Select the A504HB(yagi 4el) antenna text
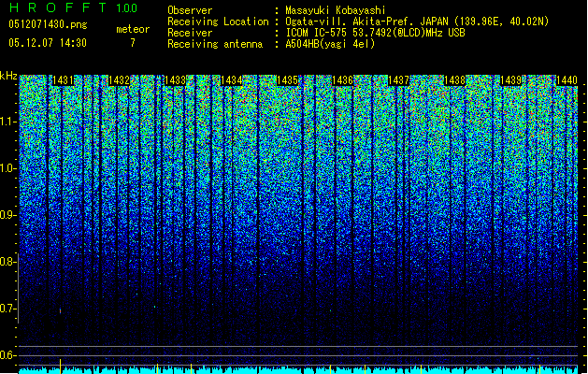Screen dimensions: 588x374 [x=330, y=44]
